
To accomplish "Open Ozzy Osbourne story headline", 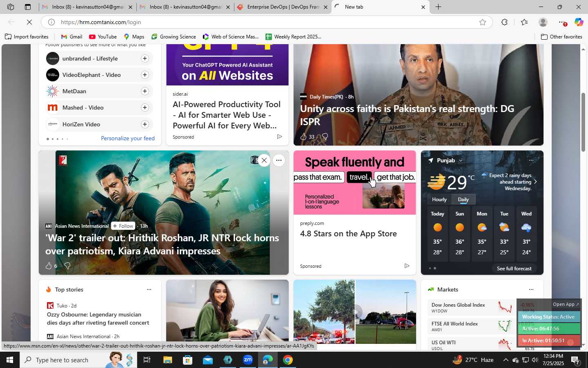I will pyautogui.click(x=98, y=319).
